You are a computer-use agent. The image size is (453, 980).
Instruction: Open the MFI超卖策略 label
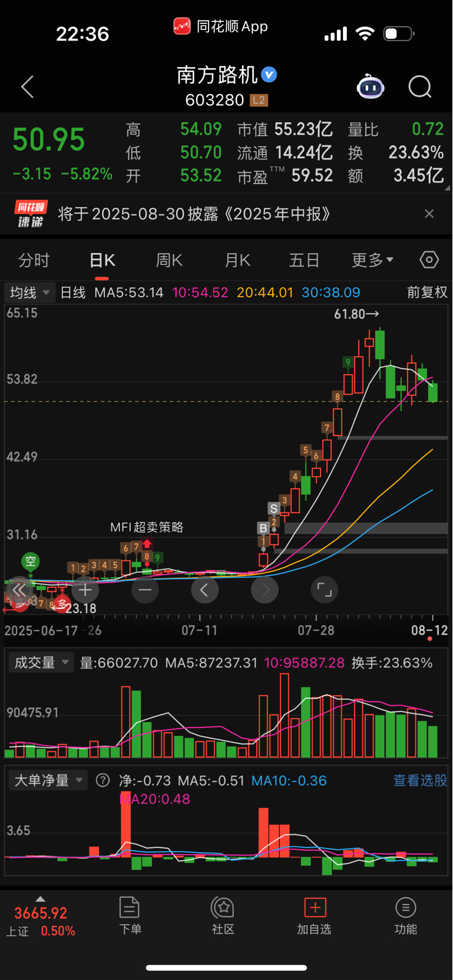tap(147, 527)
